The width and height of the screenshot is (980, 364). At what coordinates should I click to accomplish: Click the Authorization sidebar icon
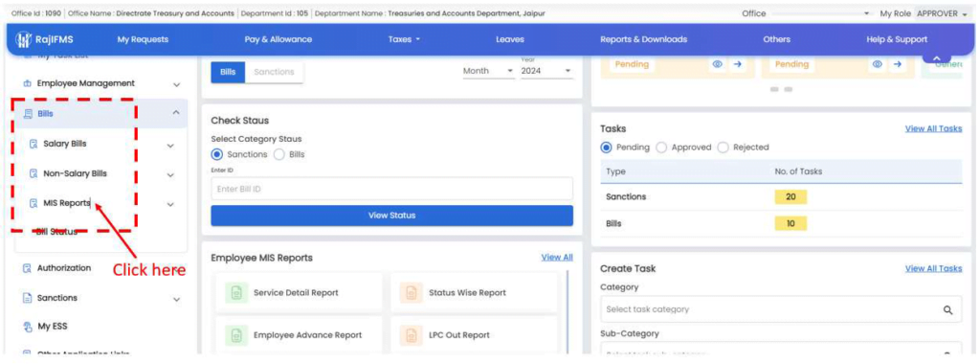click(27, 268)
